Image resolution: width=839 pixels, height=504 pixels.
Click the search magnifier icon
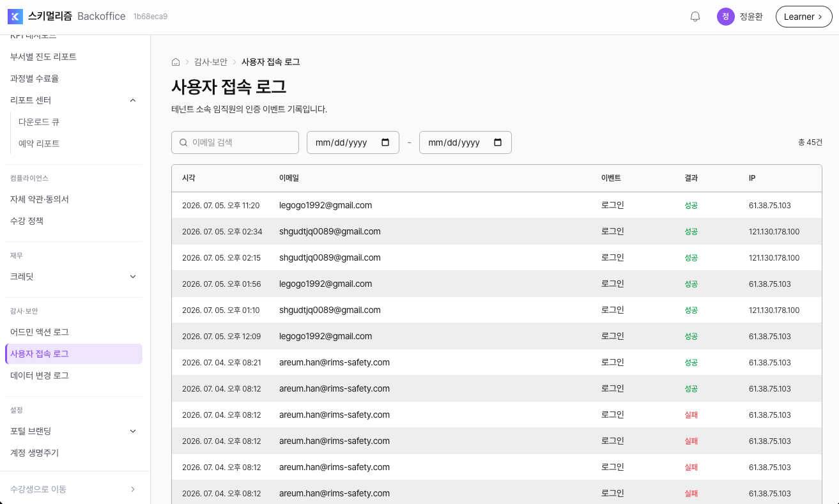[183, 142]
